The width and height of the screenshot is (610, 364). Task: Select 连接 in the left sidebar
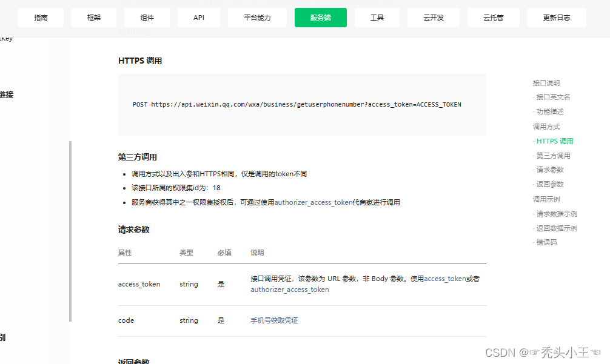pyautogui.click(x=6, y=94)
